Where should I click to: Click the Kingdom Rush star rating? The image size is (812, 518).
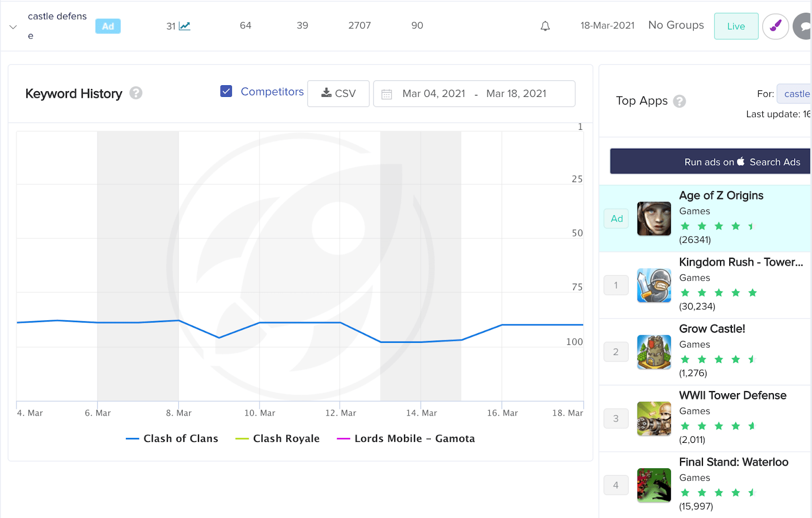pyautogui.click(x=719, y=293)
